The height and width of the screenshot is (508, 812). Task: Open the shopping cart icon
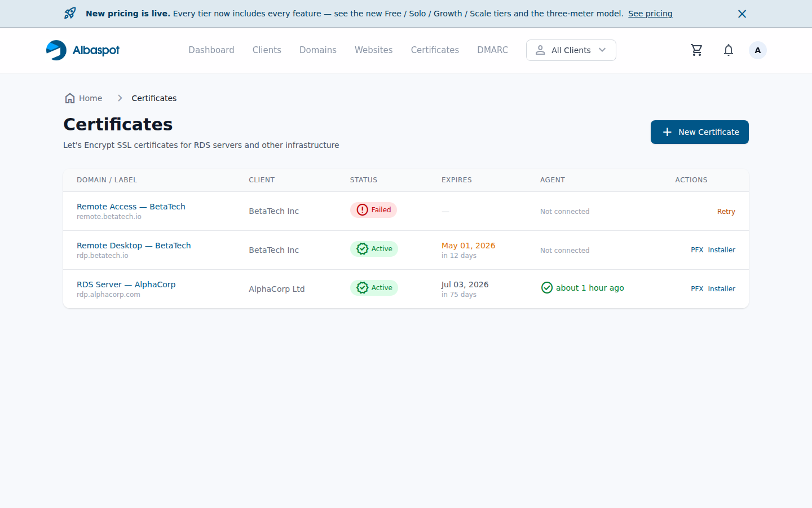click(696, 50)
